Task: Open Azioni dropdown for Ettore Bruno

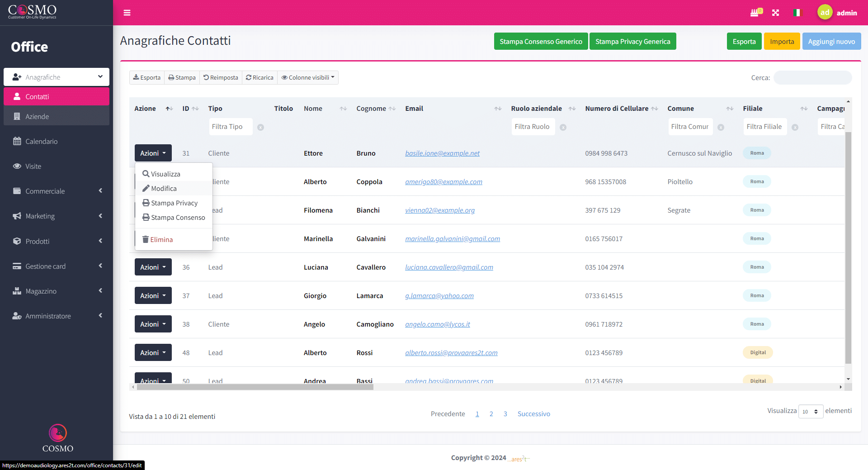Action: [153, 153]
